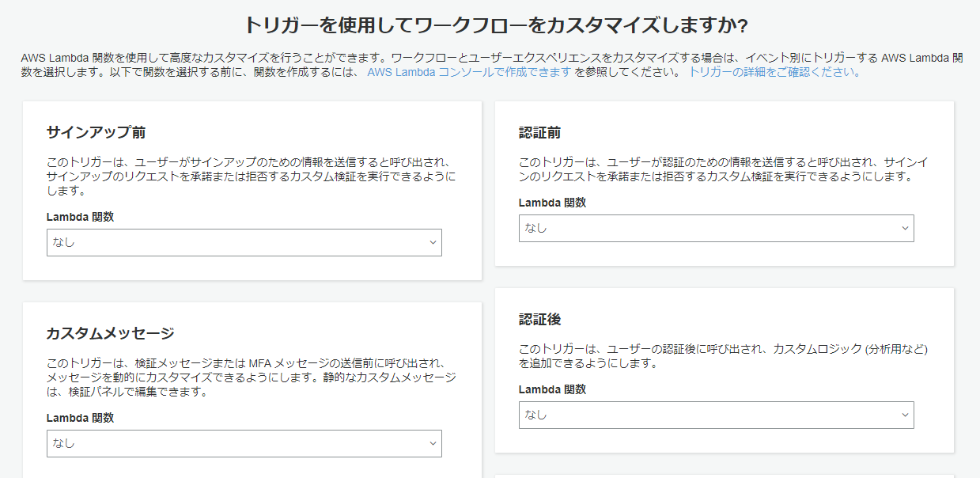The height and width of the screenshot is (478, 980).
Task: Click the サインアップ前 card heading
Action: click(x=96, y=132)
